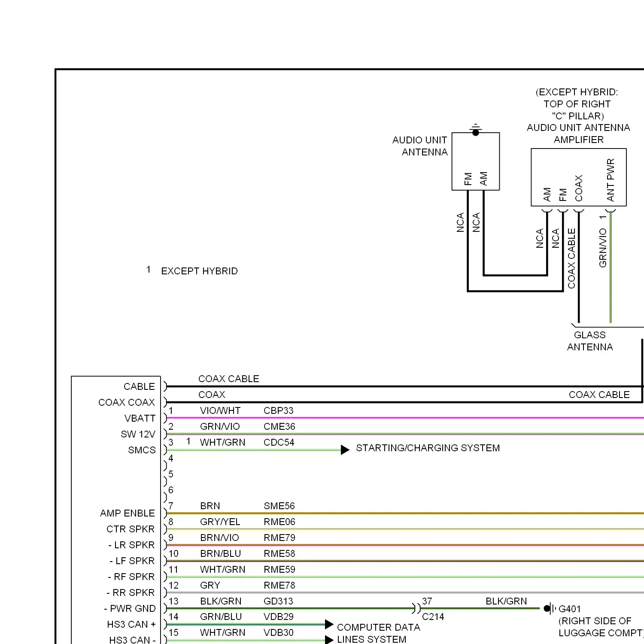This screenshot has width=644, height=644.
Task: Click the COAX CABLE label at far right of lines
Action: pyautogui.click(x=599, y=395)
